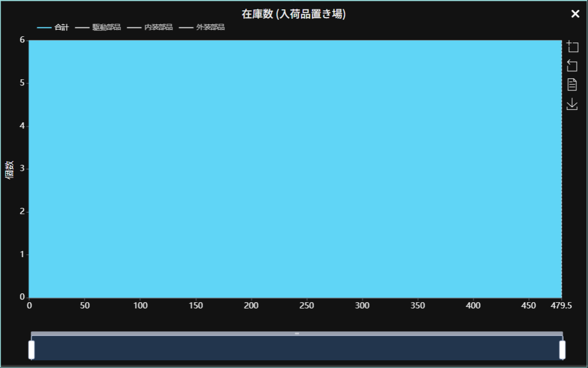Click the 100 tick label on x-axis
Image resolution: width=588 pixels, height=368 pixels.
(141, 306)
